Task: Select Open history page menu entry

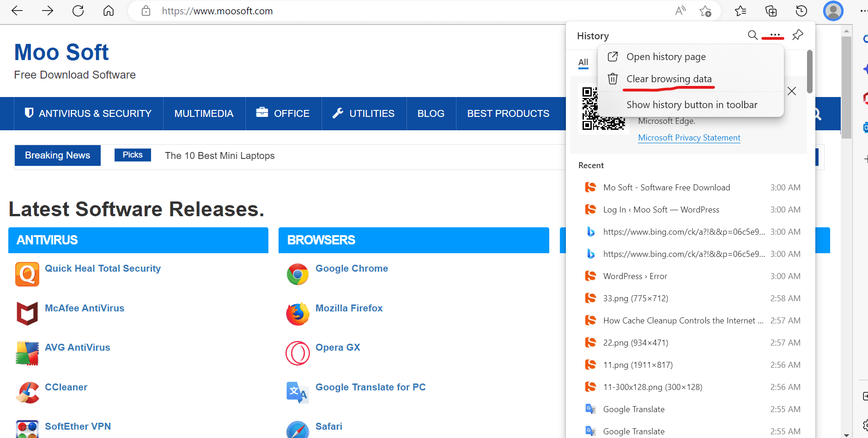Action: tap(691, 57)
